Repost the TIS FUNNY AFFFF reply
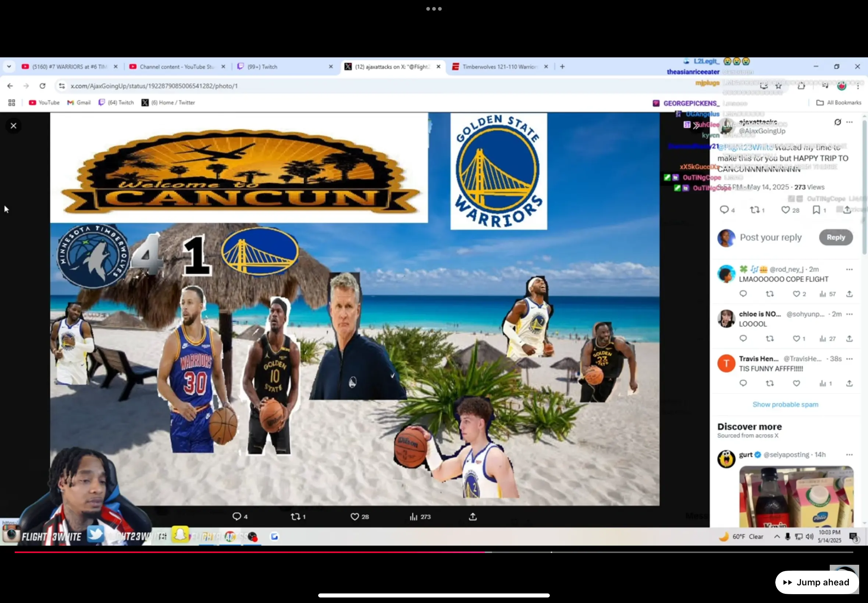The width and height of the screenshot is (868, 603). (x=770, y=383)
